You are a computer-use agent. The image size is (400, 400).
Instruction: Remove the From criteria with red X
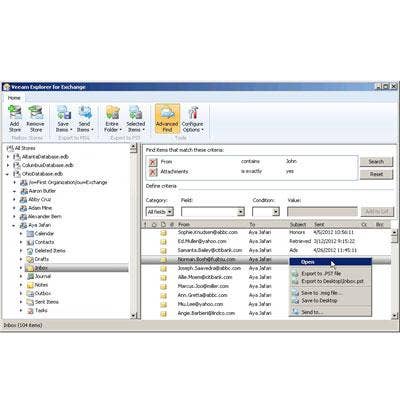(153, 162)
